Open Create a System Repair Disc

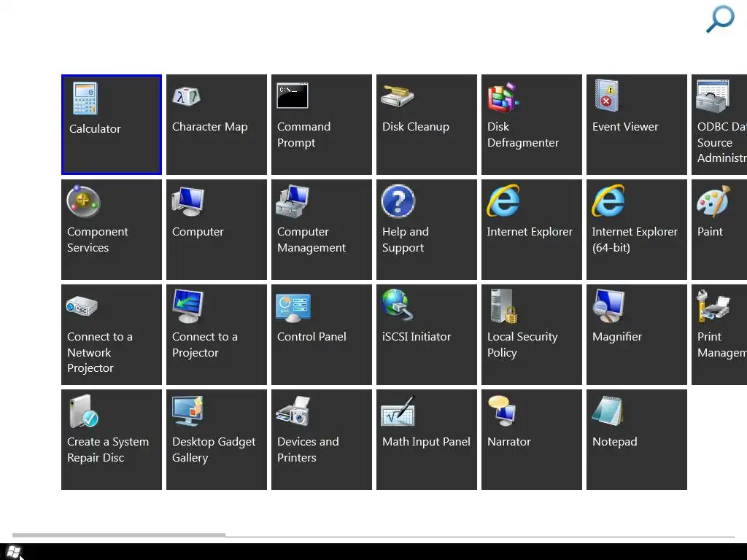(x=112, y=440)
